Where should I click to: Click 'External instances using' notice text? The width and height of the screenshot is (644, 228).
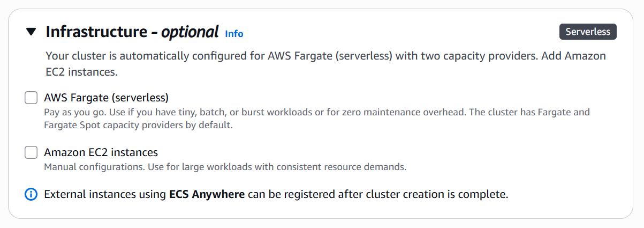(105, 194)
